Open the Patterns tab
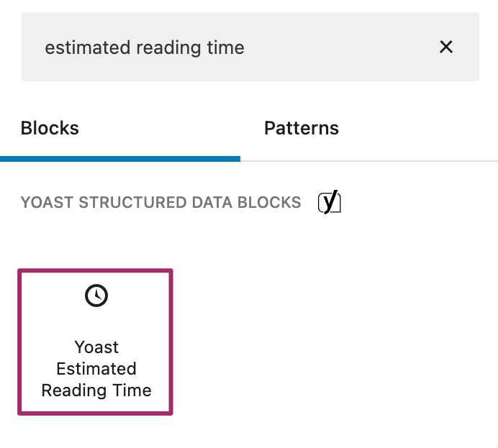498x448 pixels. pos(301,129)
